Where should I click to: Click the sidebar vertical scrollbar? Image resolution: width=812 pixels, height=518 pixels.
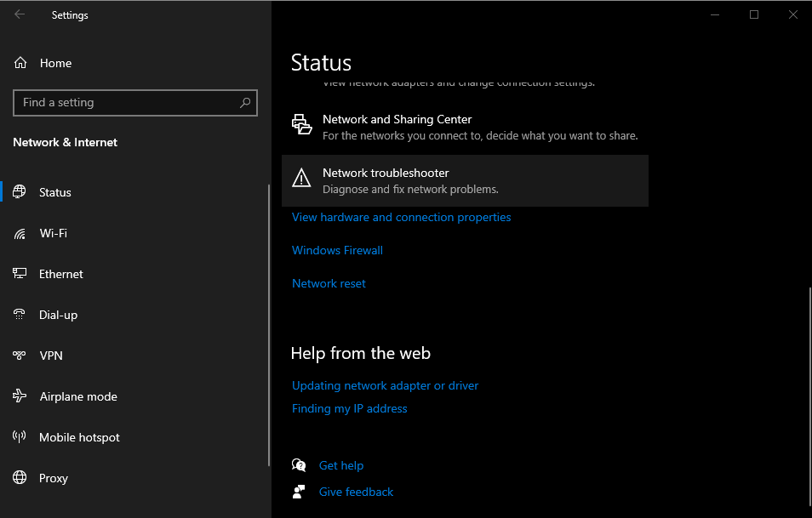pos(269,325)
